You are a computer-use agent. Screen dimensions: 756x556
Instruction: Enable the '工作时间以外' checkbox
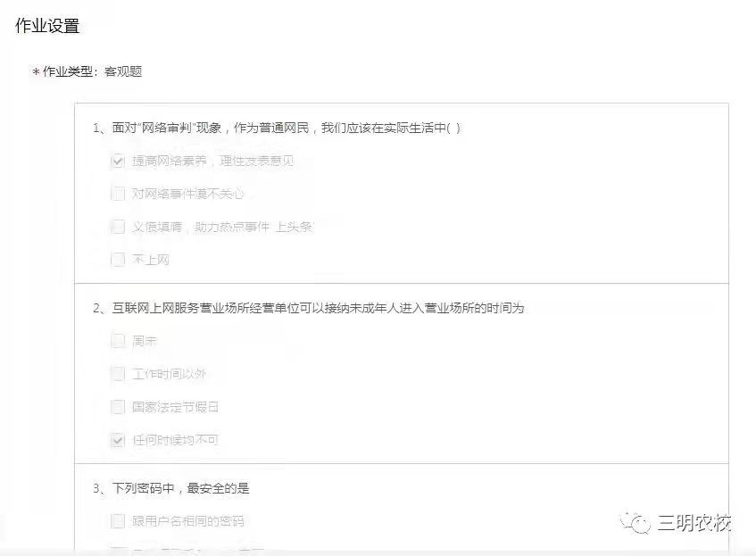tap(118, 374)
